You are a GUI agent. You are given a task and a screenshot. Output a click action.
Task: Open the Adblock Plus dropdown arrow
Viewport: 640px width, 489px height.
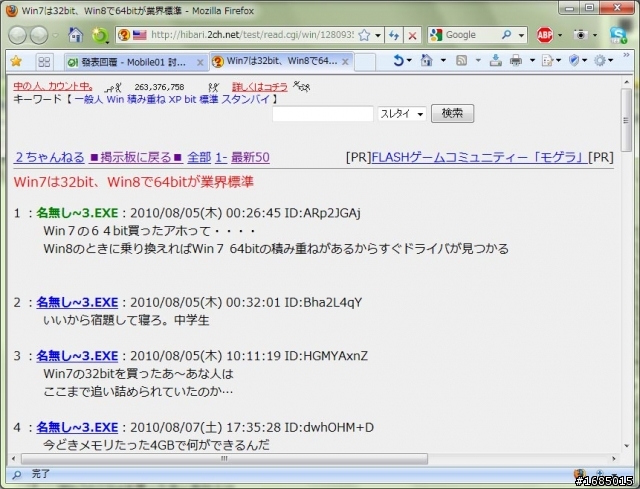click(x=560, y=36)
